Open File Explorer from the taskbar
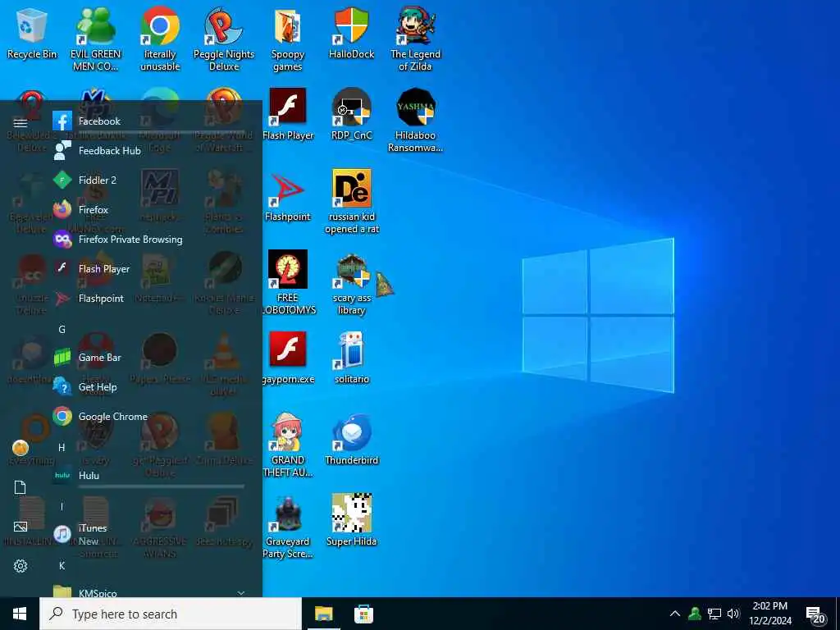Screen dimensions: 840x630 323,614
